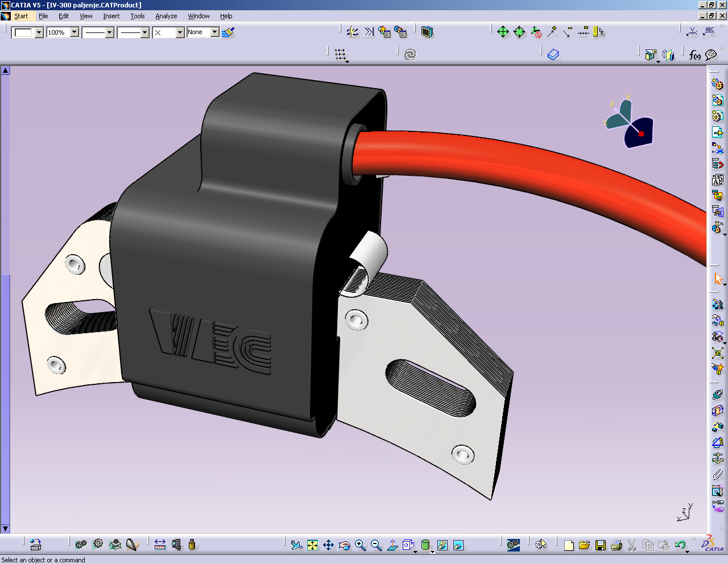
Task: Open the fill color dropdown
Action: 39,32
